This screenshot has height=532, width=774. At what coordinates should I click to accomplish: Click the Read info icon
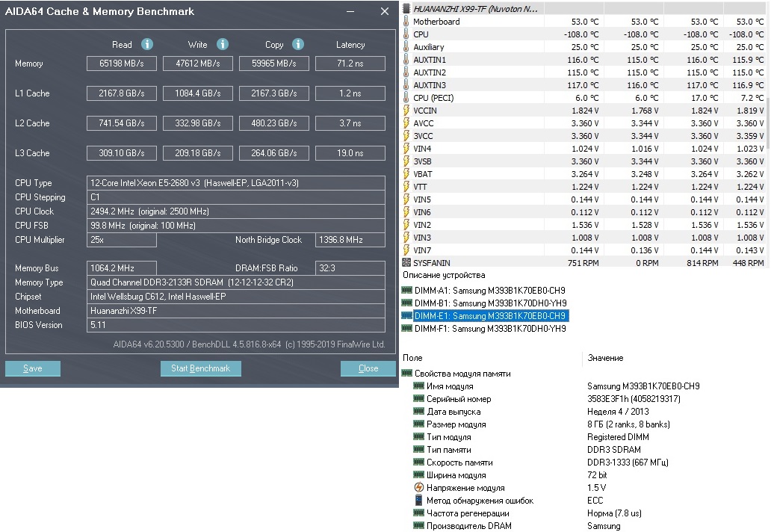(147, 44)
